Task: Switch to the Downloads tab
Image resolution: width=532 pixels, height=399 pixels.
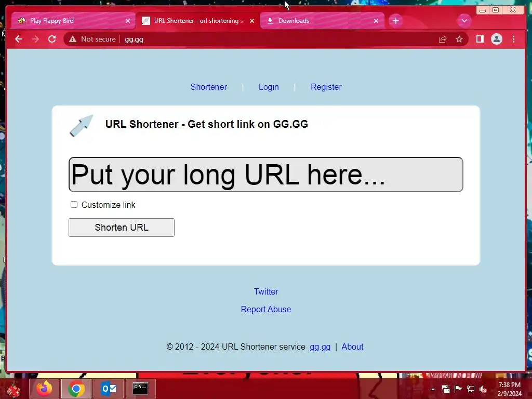Action: point(322,21)
